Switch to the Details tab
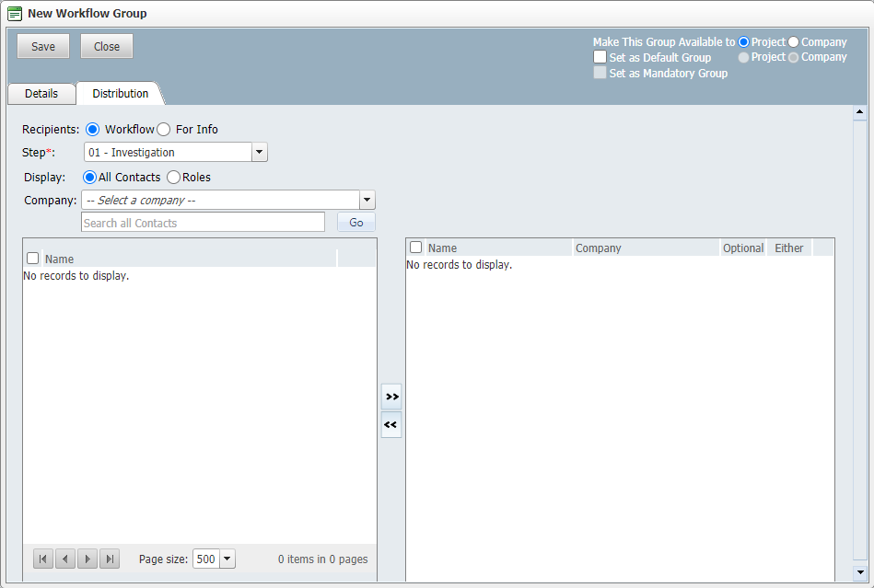Screen dimensions: 874x588 point(41,93)
